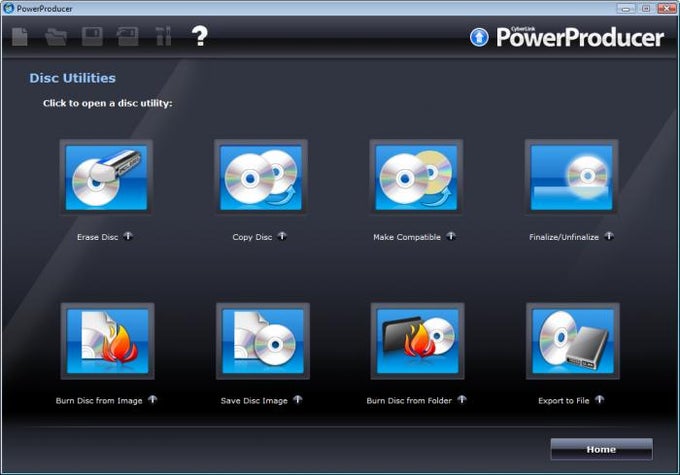680x475 pixels.
Task: Open the Export to File icon
Action: tap(573, 341)
